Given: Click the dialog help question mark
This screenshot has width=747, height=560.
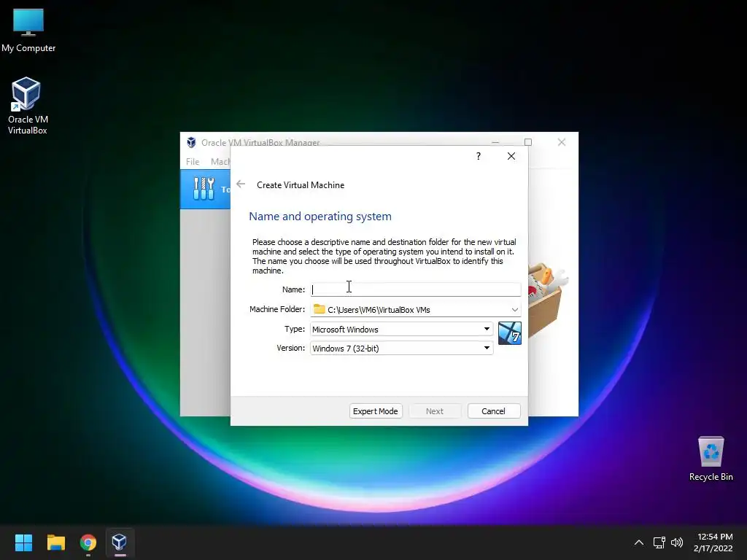Looking at the screenshot, I should pyautogui.click(x=479, y=156).
